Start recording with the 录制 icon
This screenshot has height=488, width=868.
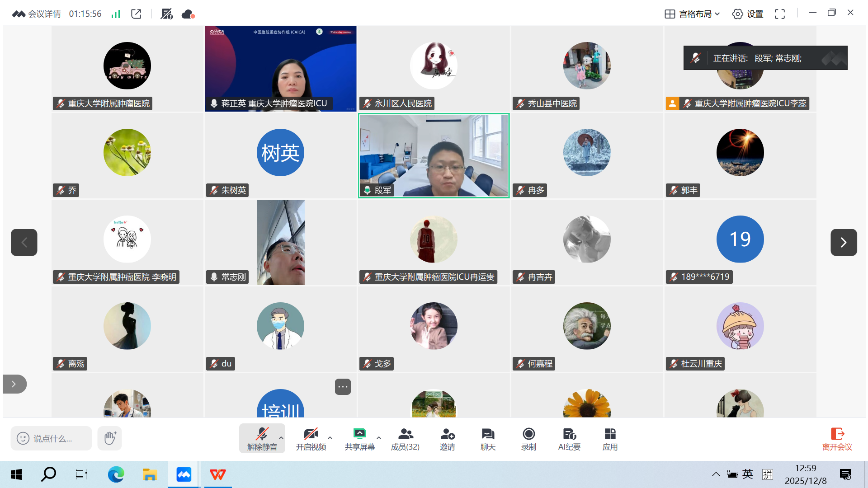(528, 437)
